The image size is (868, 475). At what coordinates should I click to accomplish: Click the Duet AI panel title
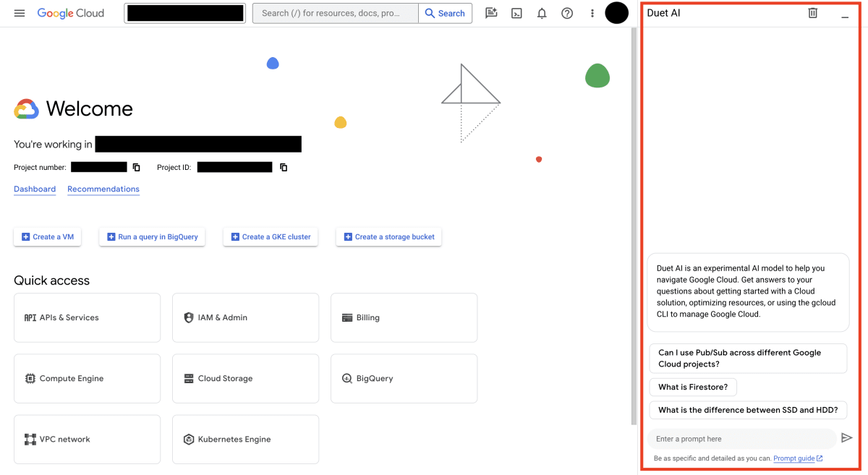[663, 13]
